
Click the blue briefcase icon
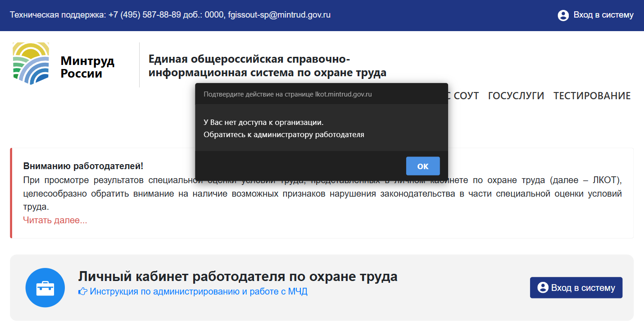[45, 288]
